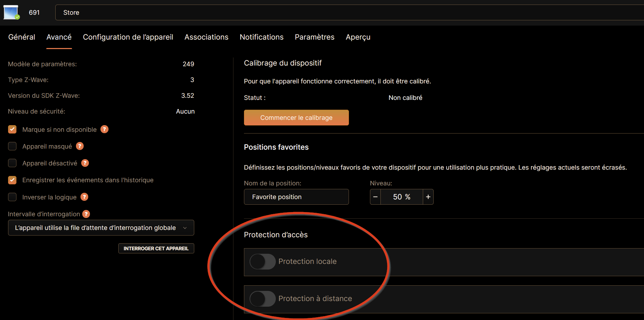Open help icon next to Appareil masqué

click(x=80, y=146)
